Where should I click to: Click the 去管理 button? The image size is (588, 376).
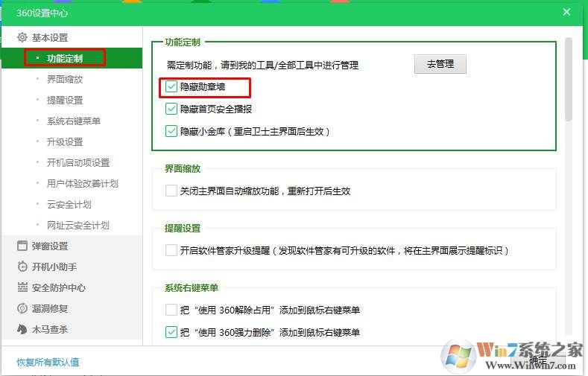coord(440,64)
